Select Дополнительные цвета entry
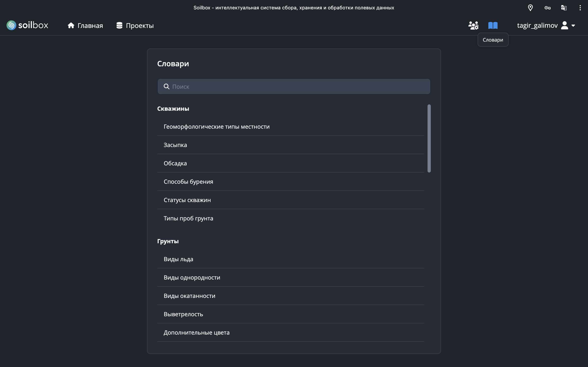 (196, 333)
